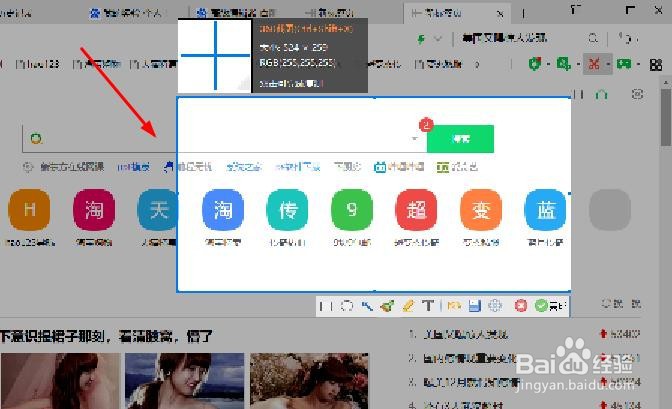Image resolution: width=672 pixels, height=409 pixels.
Task: Open the green 9 shortcut tile
Action: coord(352,210)
